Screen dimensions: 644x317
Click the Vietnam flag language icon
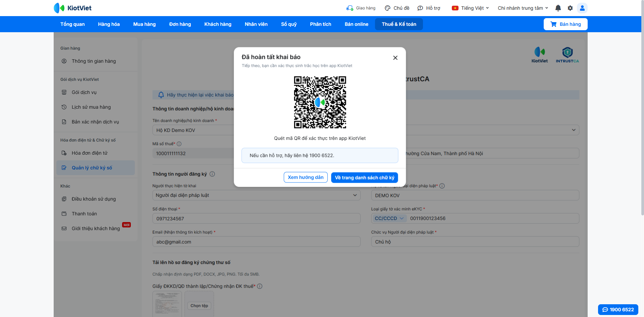point(455,8)
